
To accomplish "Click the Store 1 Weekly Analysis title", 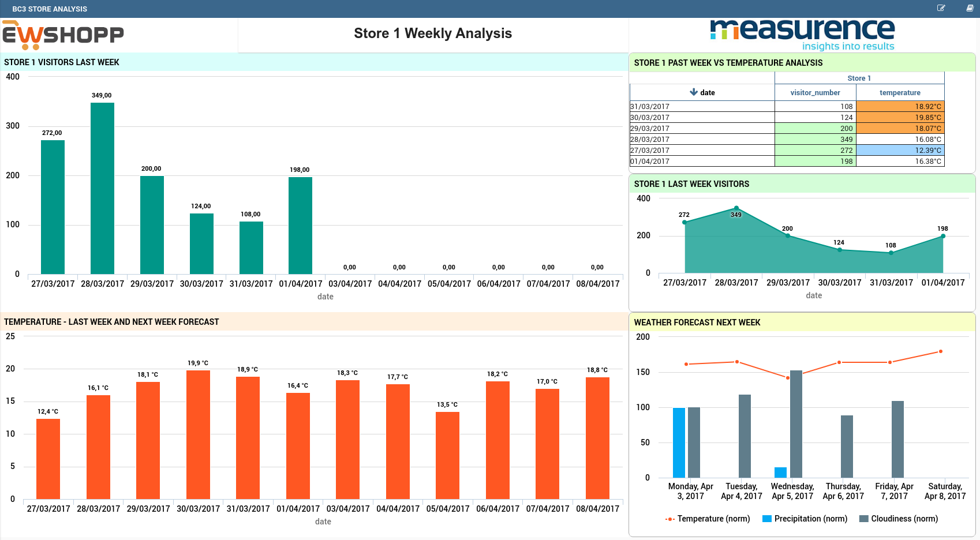I will [x=433, y=33].
